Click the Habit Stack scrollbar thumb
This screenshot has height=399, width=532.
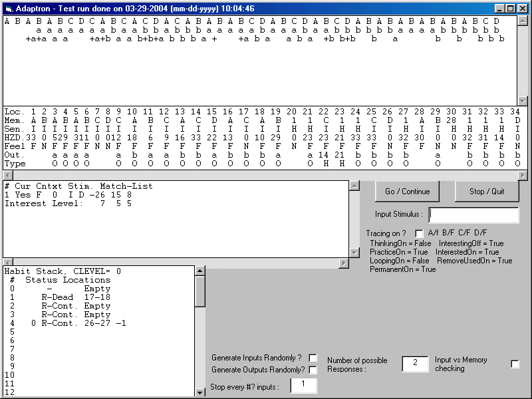pyautogui.click(x=200, y=291)
